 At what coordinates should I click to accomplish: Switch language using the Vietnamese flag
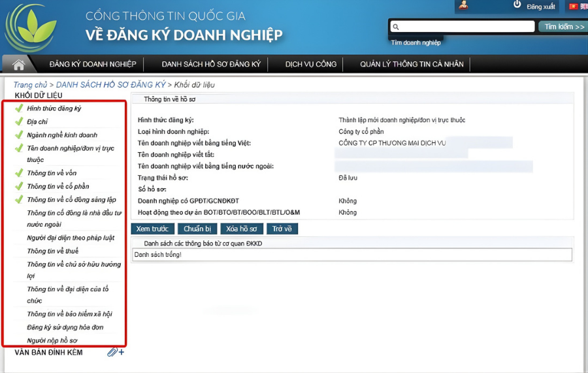coord(573,6)
